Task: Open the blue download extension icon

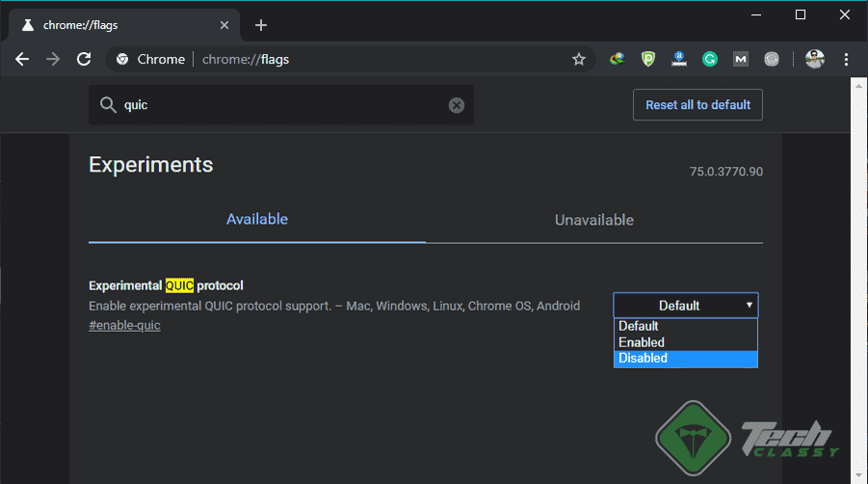Action: (x=679, y=59)
